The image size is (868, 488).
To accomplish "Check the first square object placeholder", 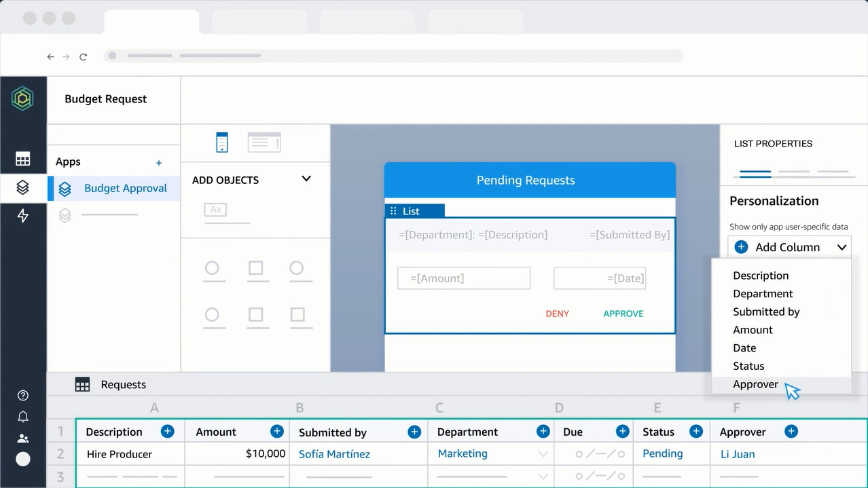I will pyautogui.click(x=255, y=268).
